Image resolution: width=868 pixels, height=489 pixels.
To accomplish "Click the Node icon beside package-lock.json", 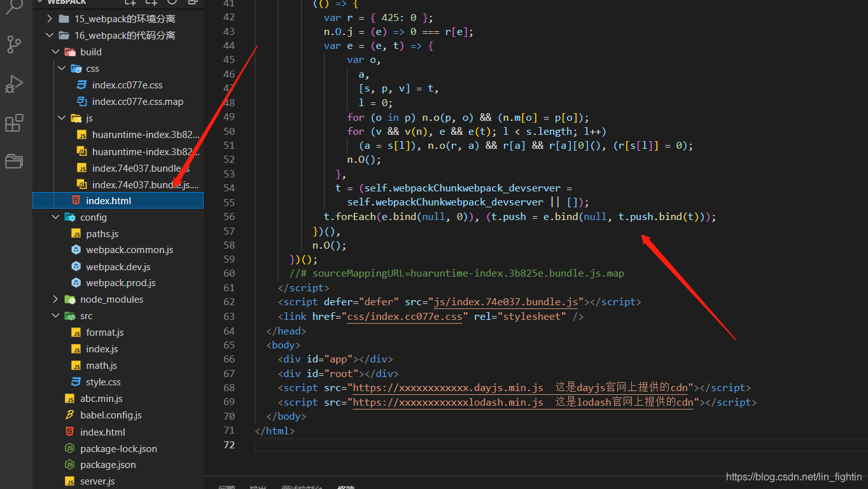I will pyautogui.click(x=70, y=449).
